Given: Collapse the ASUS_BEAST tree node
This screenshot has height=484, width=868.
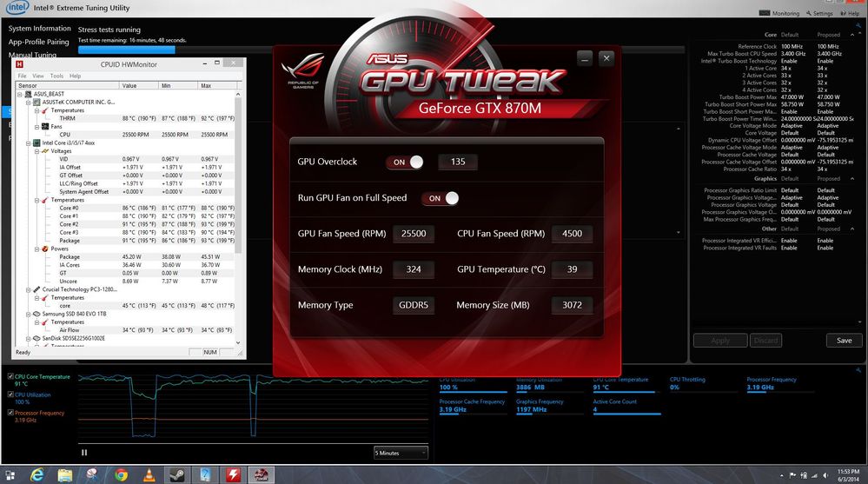Looking at the screenshot, I should (x=20, y=94).
